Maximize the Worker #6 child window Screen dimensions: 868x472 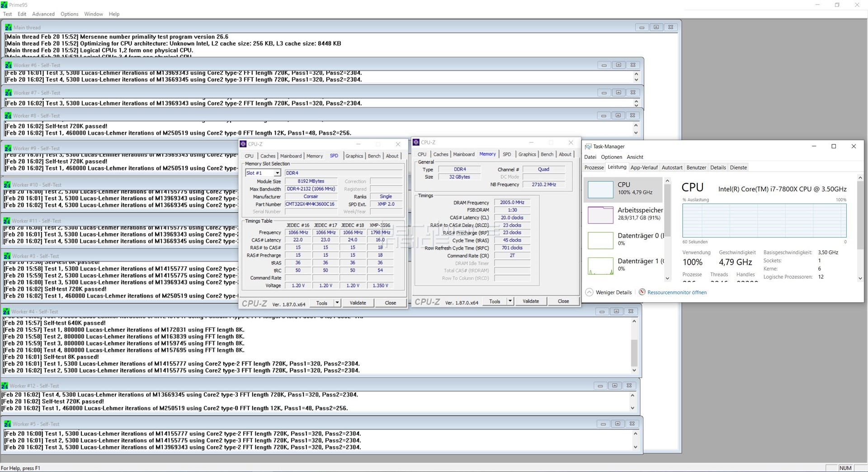(618, 65)
